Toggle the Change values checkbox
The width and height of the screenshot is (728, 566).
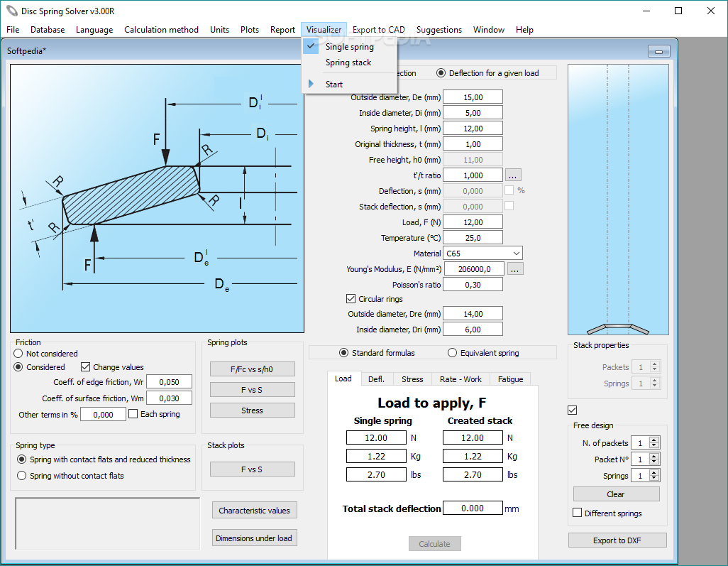point(85,367)
